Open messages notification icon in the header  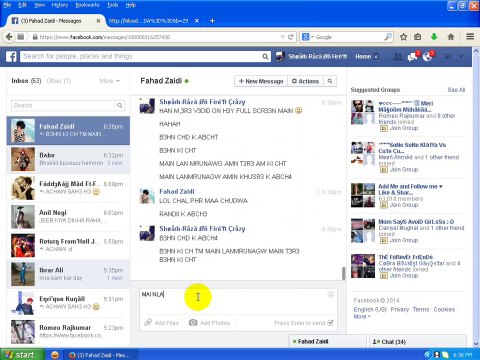[413, 57]
